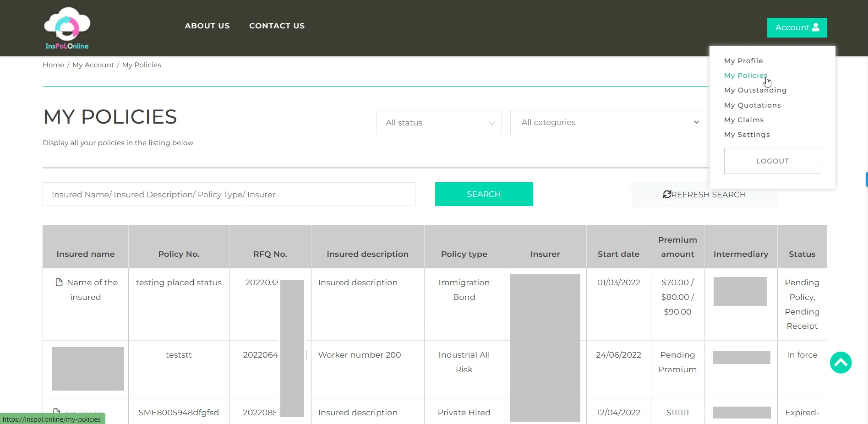The height and width of the screenshot is (424, 868).
Task: Select My Policies in account menu
Action: pyautogui.click(x=746, y=76)
